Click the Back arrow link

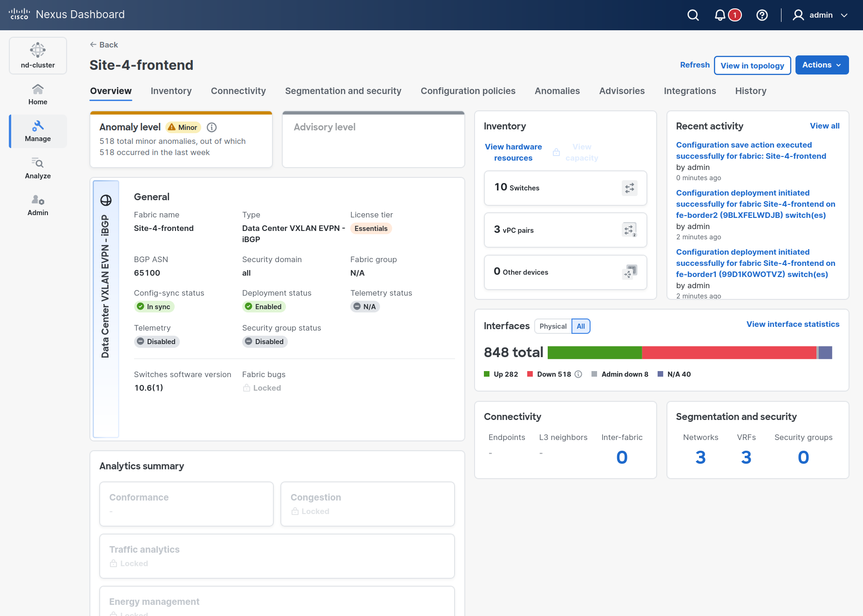[104, 45]
